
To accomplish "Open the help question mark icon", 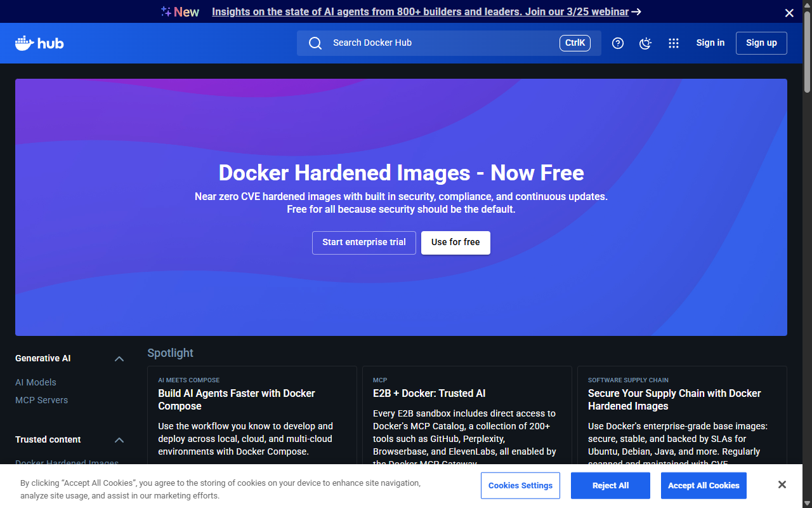I will pos(617,43).
